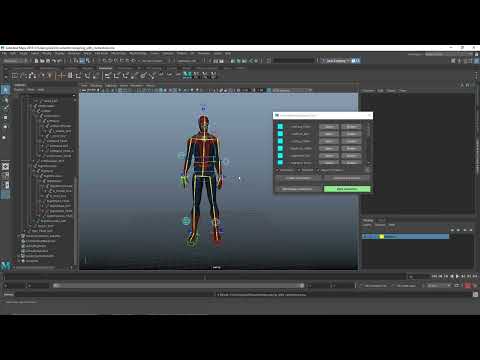480x360 pixels.
Task: Activate the Scale tool in the toolbox
Action: coord(5,137)
